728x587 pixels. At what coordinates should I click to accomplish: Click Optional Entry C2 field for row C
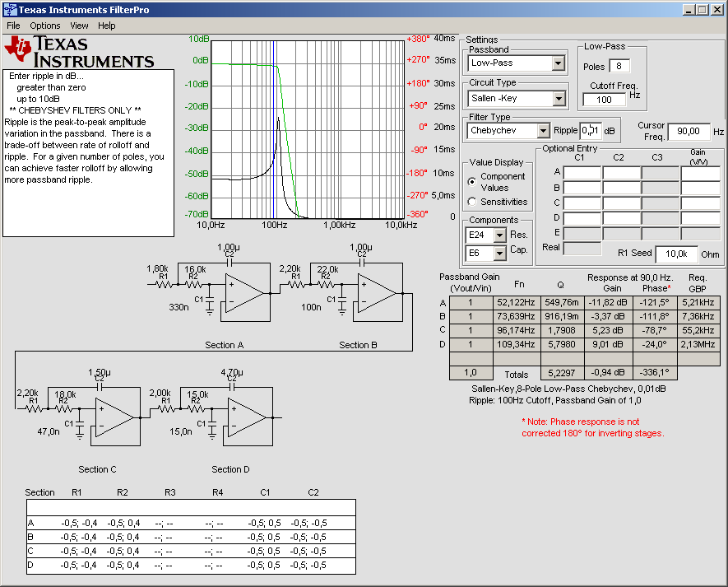click(x=622, y=203)
